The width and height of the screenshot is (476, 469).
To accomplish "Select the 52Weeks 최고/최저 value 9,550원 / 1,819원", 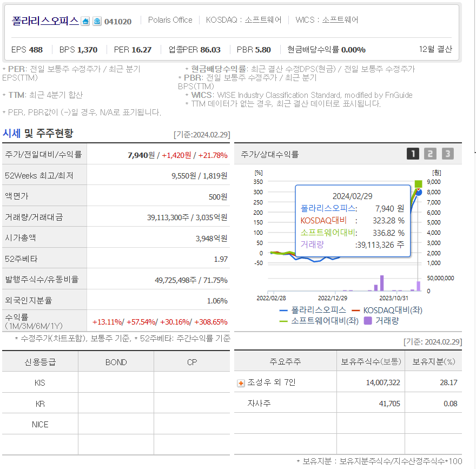I will [x=199, y=176].
